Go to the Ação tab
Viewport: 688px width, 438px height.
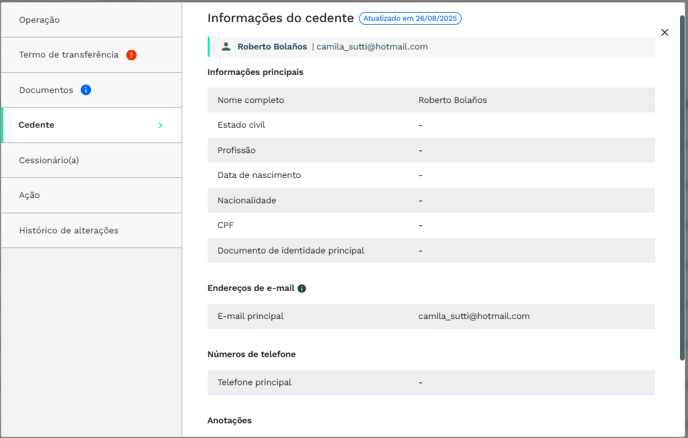(30, 195)
